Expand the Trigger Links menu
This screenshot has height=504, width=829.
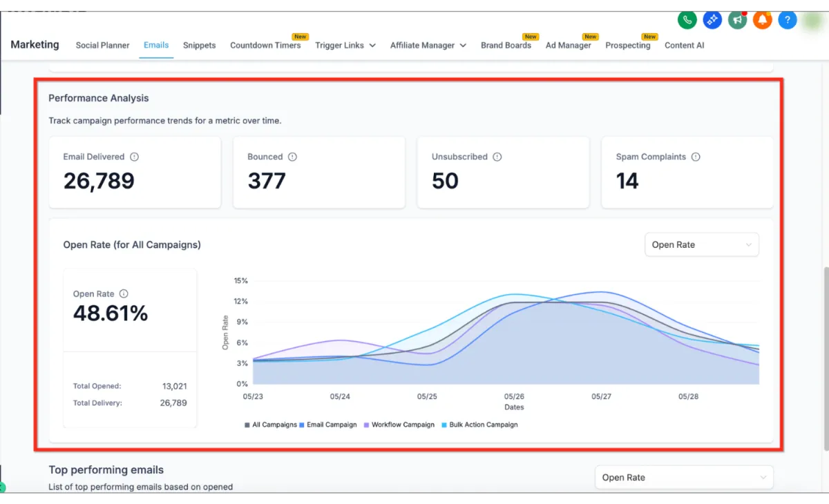pyautogui.click(x=345, y=46)
